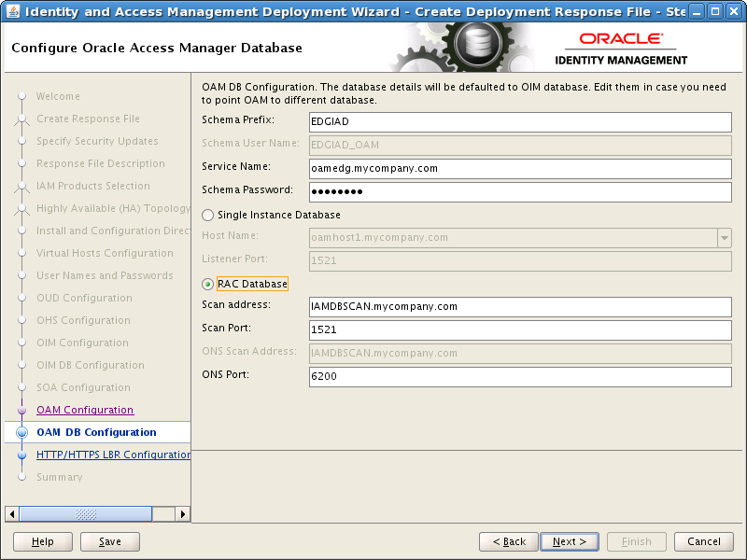Click the Service Name field
The width and height of the screenshot is (747, 560).
pos(520,169)
